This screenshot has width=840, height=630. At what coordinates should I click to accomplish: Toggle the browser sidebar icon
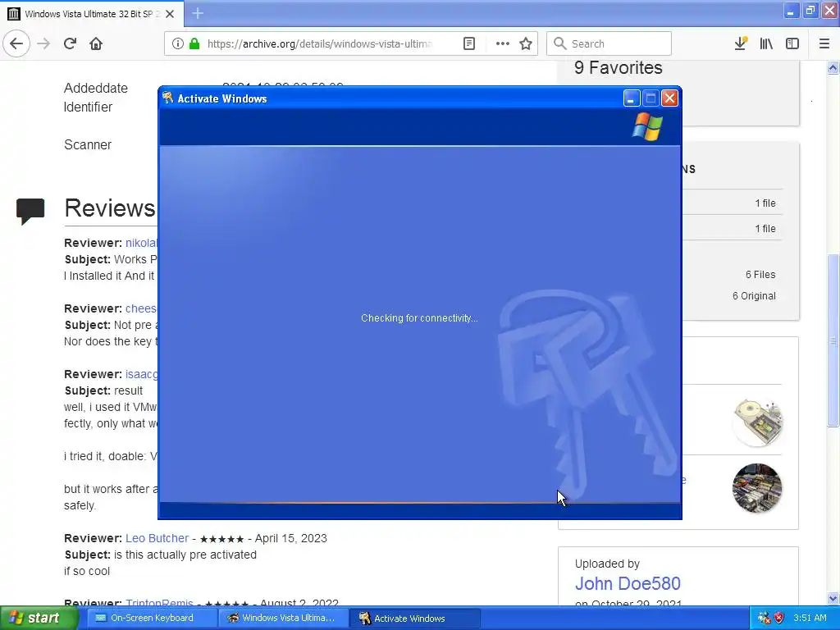click(792, 43)
